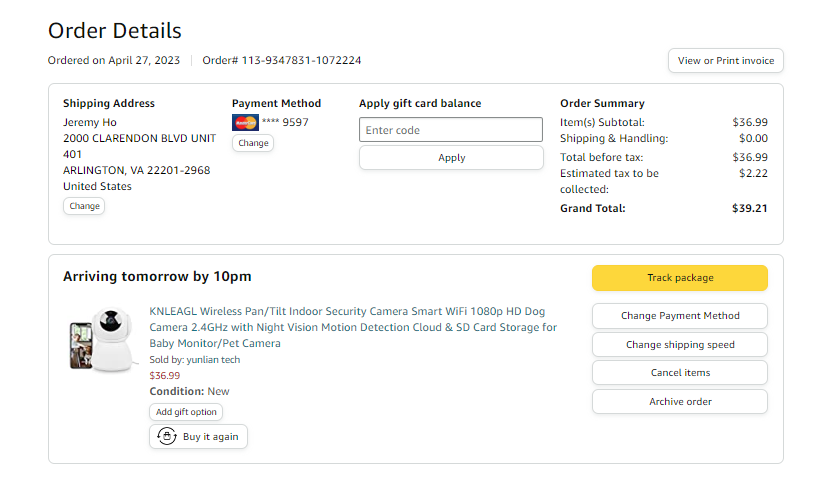Click the Mastercard payment card icon

(x=245, y=123)
